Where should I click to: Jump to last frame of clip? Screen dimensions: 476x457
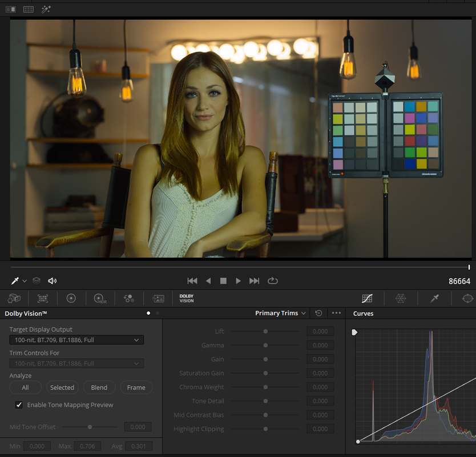(x=255, y=280)
